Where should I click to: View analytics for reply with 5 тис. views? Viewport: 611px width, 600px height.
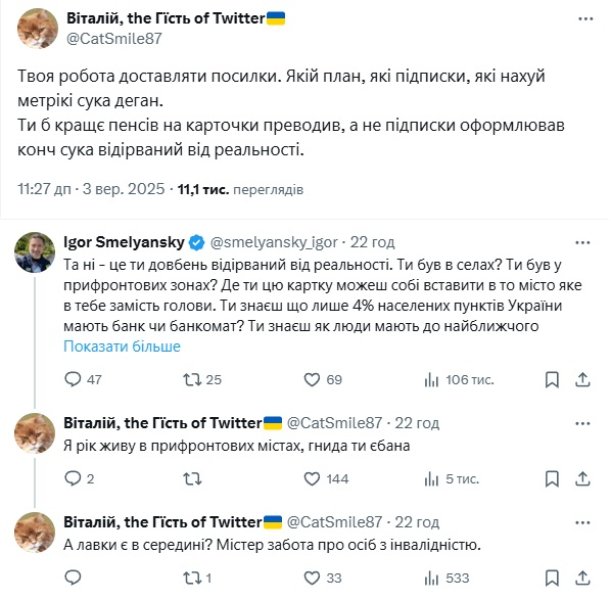433,479
